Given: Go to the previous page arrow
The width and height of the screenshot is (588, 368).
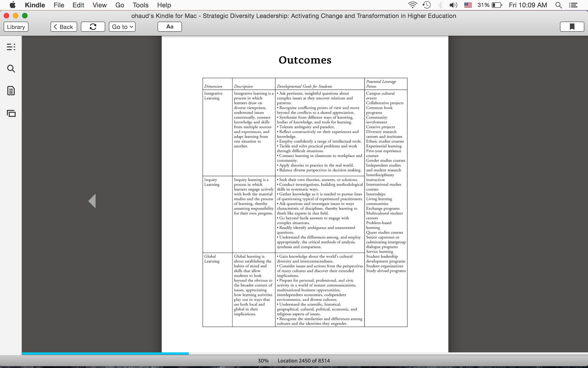Looking at the screenshot, I should [92, 201].
